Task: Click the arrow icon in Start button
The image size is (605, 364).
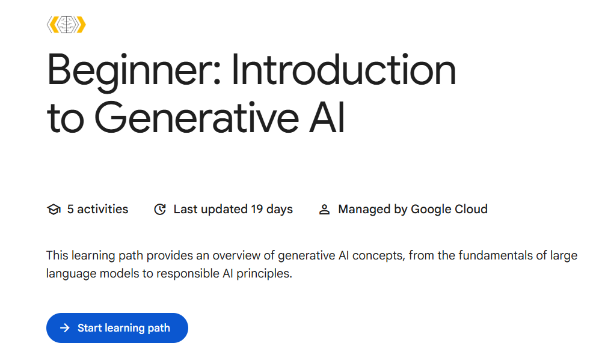Action: (65, 328)
